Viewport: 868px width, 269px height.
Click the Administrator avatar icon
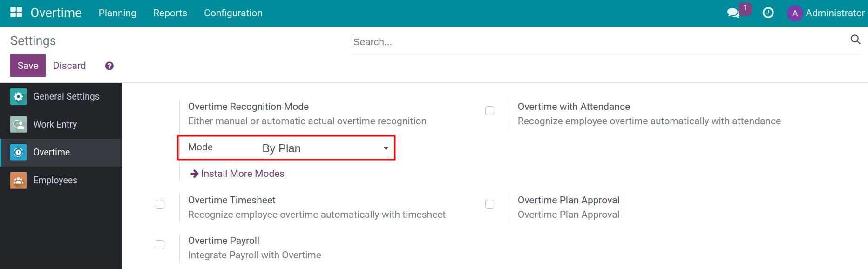795,13
